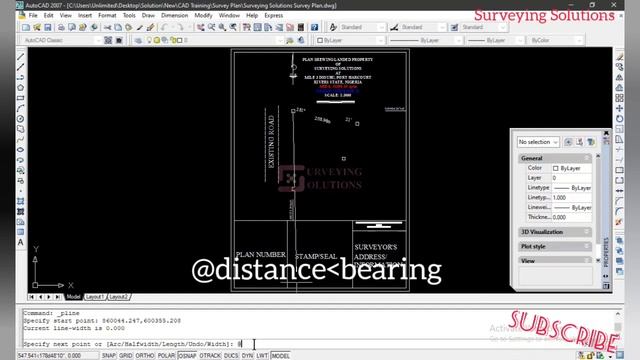Image resolution: width=640 pixels, height=360 pixels.
Task: Switch to the Layout2 tab
Action: [x=119, y=297]
